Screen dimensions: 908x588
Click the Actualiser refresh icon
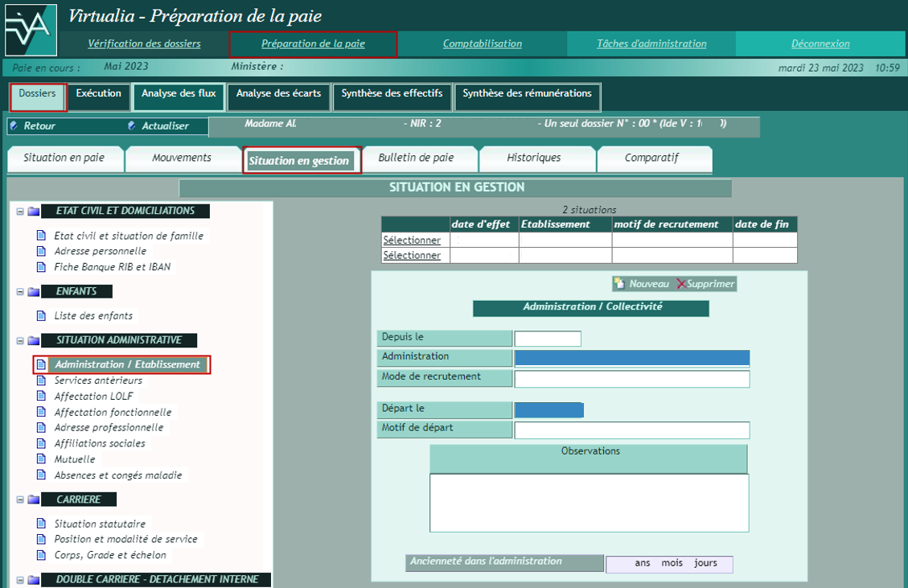132,125
